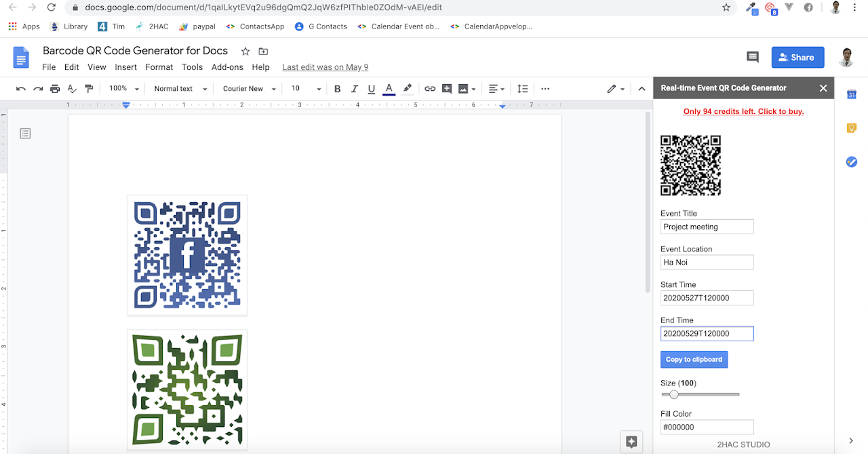Open the View menu

(x=97, y=67)
